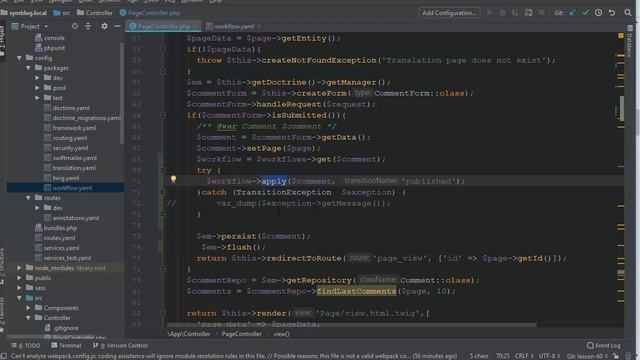Click the Stop square icon in toolbar
The width and height of the screenshot is (640, 360).
point(542,13)
